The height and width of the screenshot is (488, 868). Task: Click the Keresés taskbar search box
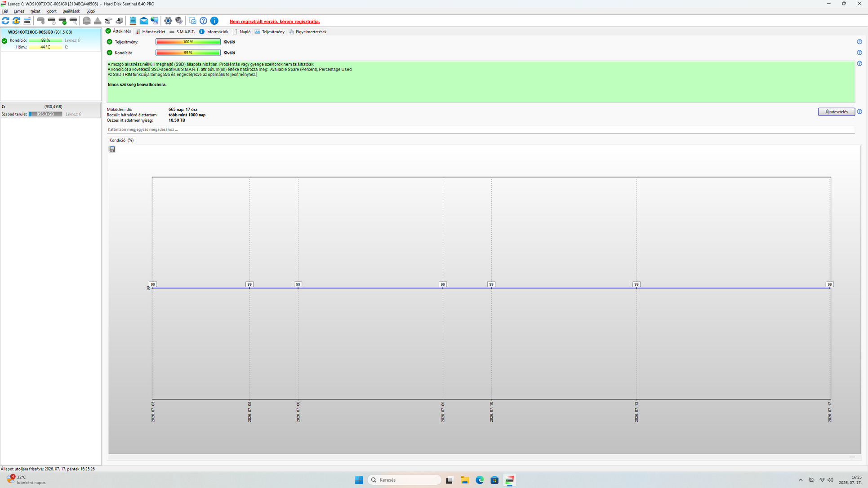[x=404, y=480]
